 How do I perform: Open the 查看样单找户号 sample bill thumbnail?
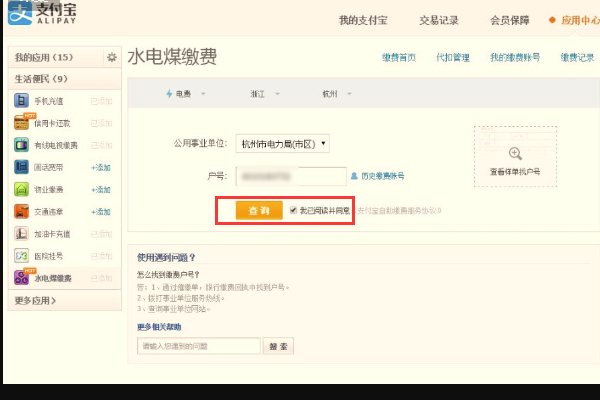515,156
